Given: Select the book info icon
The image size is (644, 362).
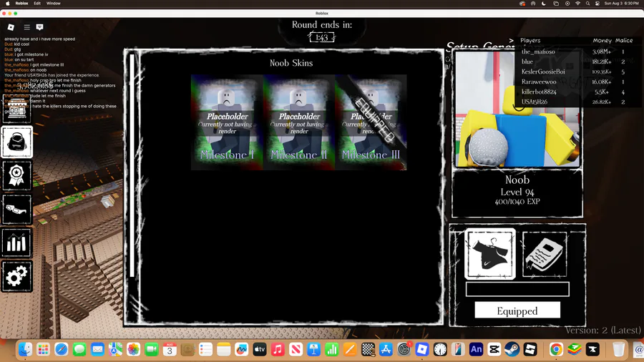Looking at the screenshot, I should click(x=545, y=254).
